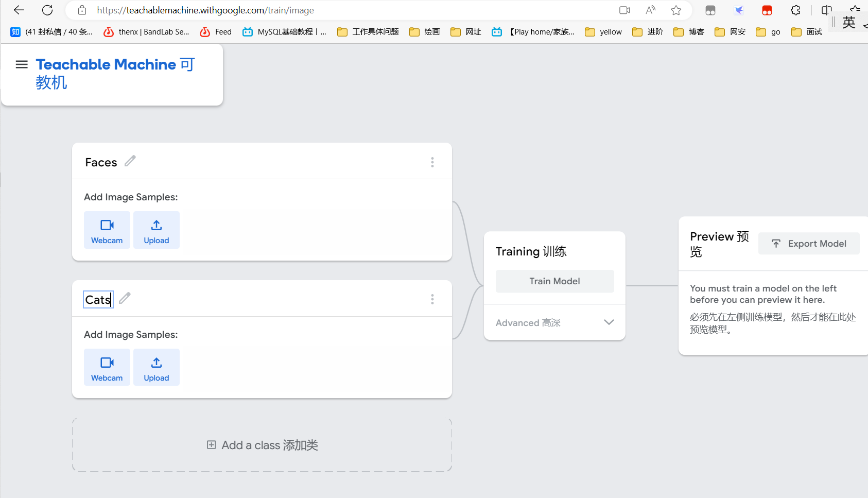Click the Export Model button
This screenshot has height=498, width=868.
click(809, 244)
